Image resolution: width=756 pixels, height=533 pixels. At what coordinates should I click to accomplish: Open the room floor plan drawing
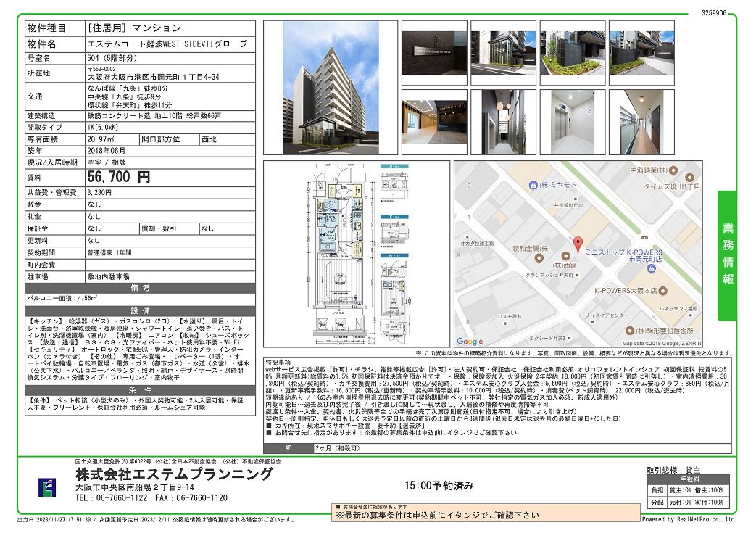(340, 255)
